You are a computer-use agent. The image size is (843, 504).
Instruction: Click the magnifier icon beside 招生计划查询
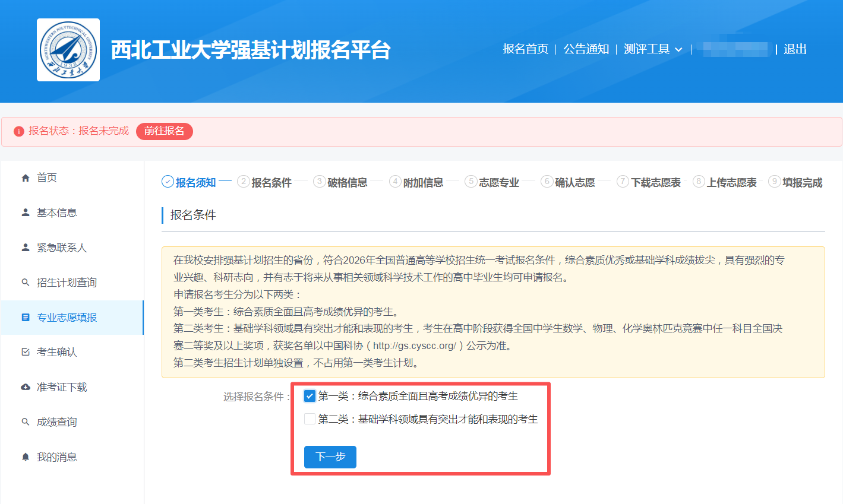(x=26, y=283)
